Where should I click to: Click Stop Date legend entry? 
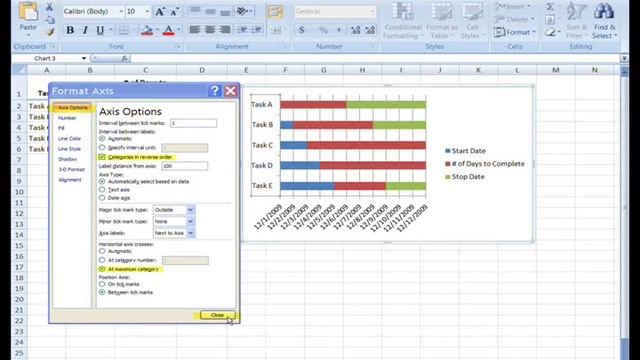pos(464,177)
